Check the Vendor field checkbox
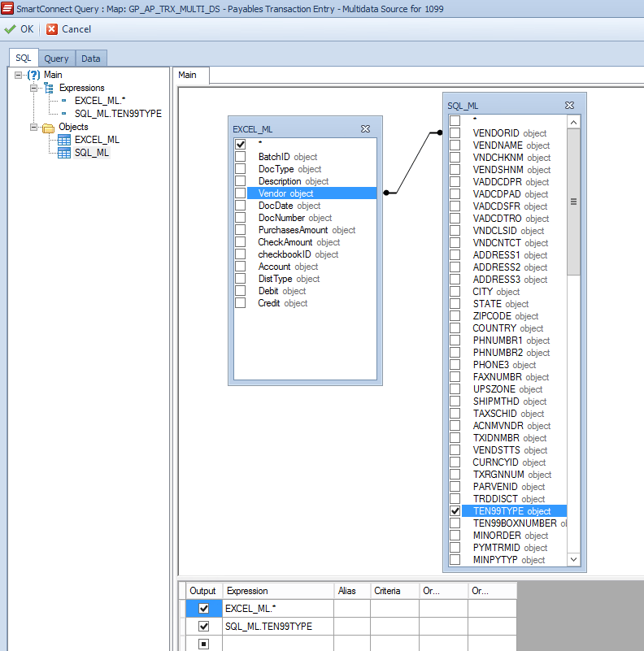The height and width of the screenshot is (651, 644). point(240,193)
